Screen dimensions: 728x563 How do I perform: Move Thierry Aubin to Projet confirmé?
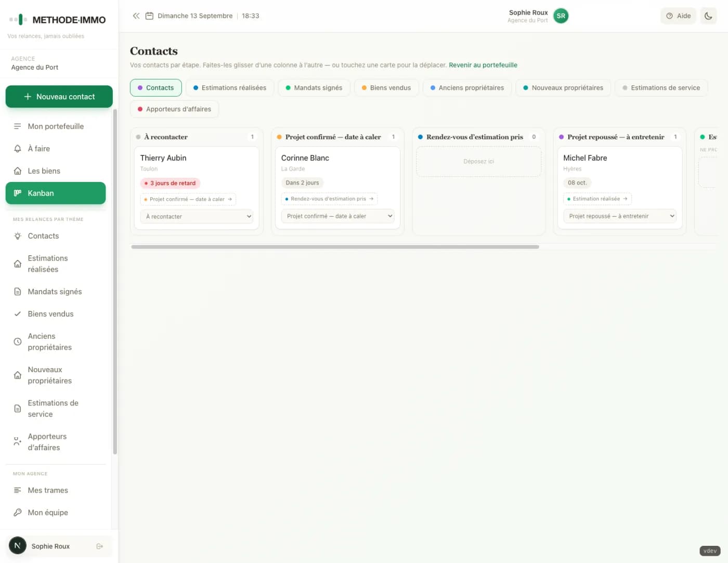point(188,199)
